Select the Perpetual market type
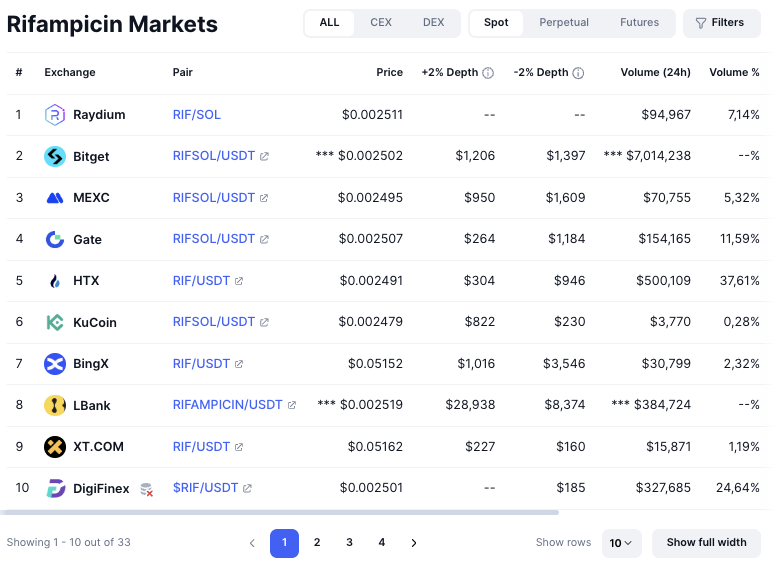Screen dimensions: 774x575 564,22
